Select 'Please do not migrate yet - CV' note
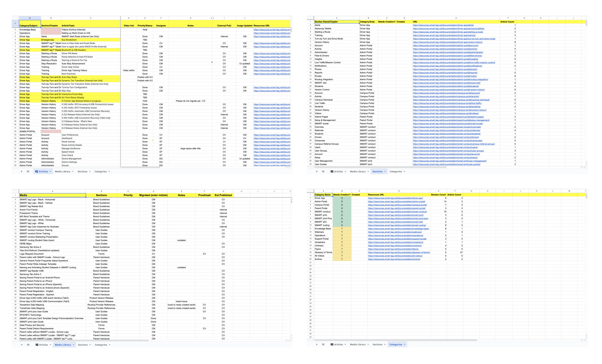Screen dimensions: 602x364 tap(190, 101)
